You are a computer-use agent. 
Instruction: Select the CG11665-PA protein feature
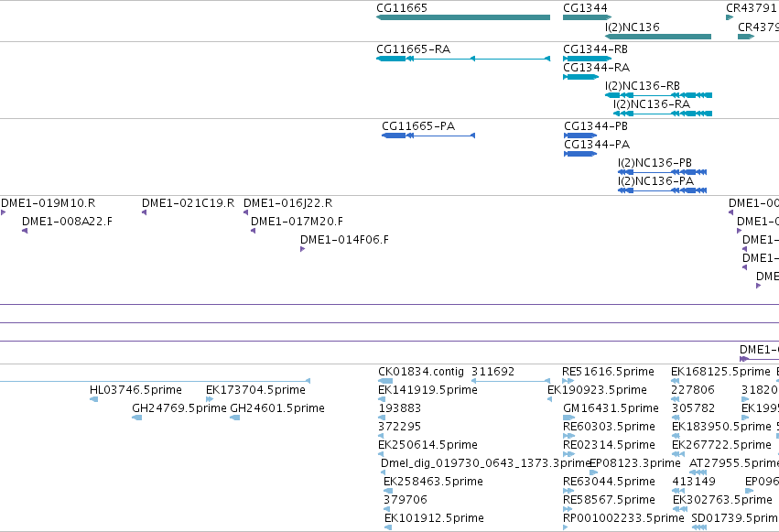click(x=428, y=136)
